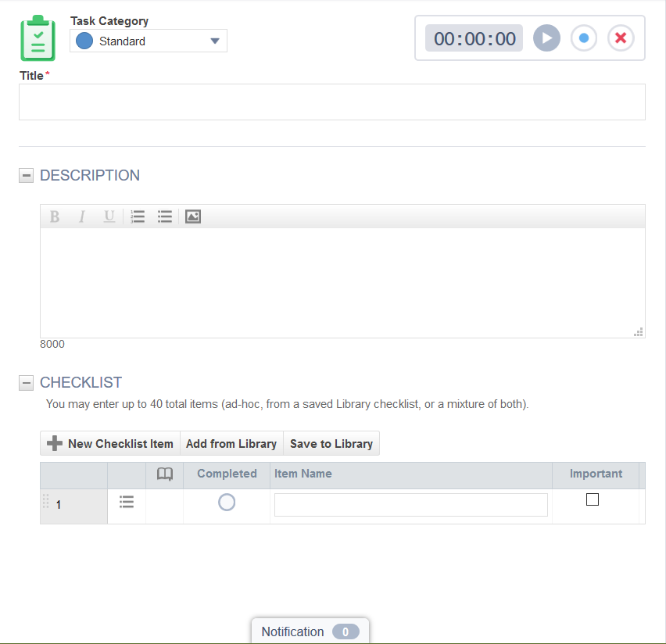Toggle Italic text formatting
This screenshot has width=666, height=644.
pyautogui.click(x=81, y=216)
